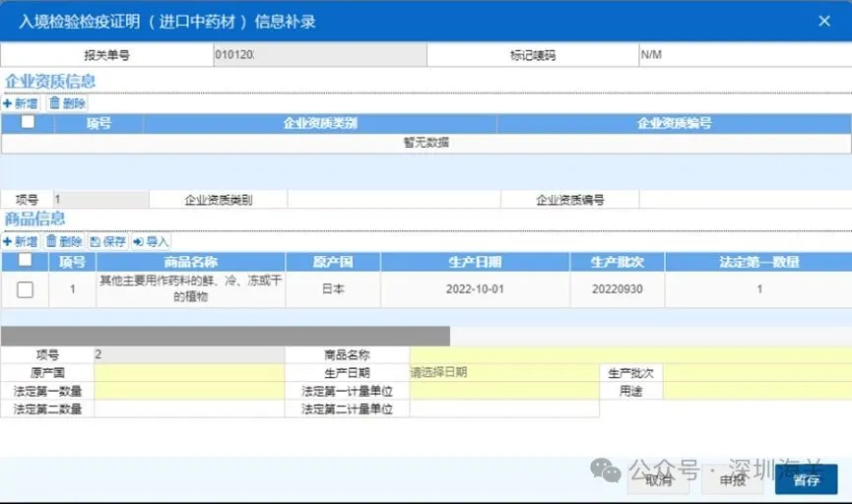Click 保存 icon in 商品信息 toolbar
This screenshot has height=504, width=852.
pyautogui.click(x=96, y=241)
